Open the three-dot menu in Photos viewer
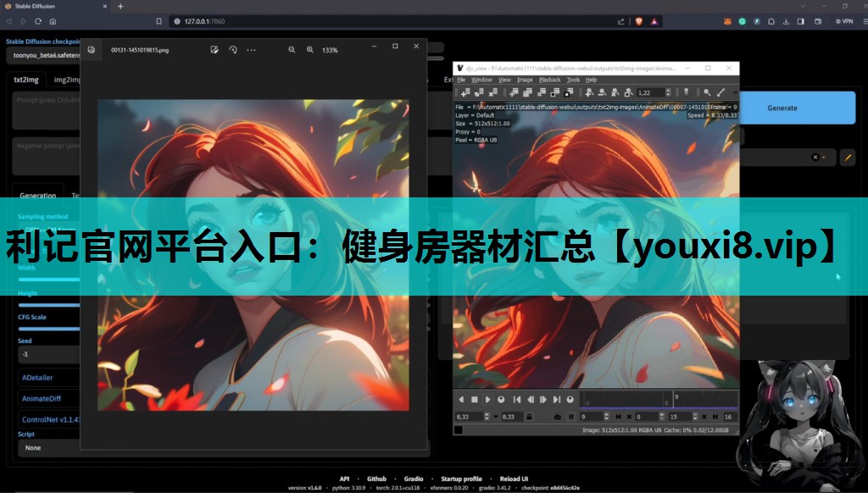 [x=251, y=50]
